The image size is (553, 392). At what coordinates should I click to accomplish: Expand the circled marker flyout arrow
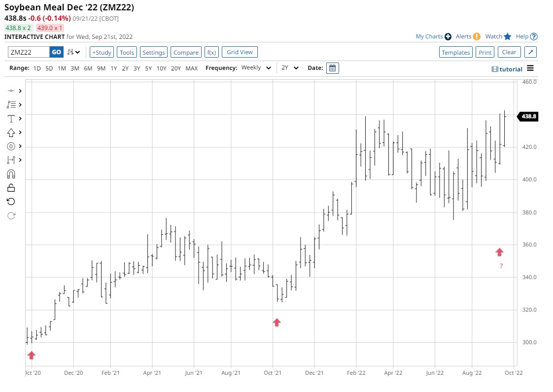(x=21, y=146)
